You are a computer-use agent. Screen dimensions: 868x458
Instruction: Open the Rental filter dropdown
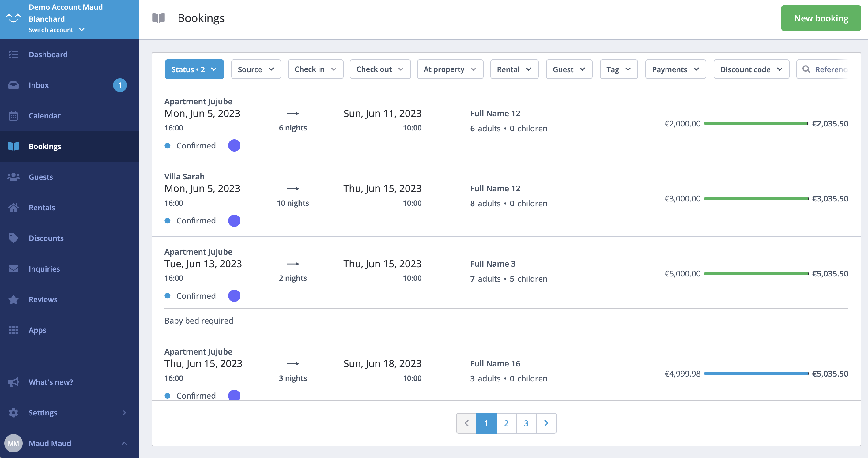point(515,69)
